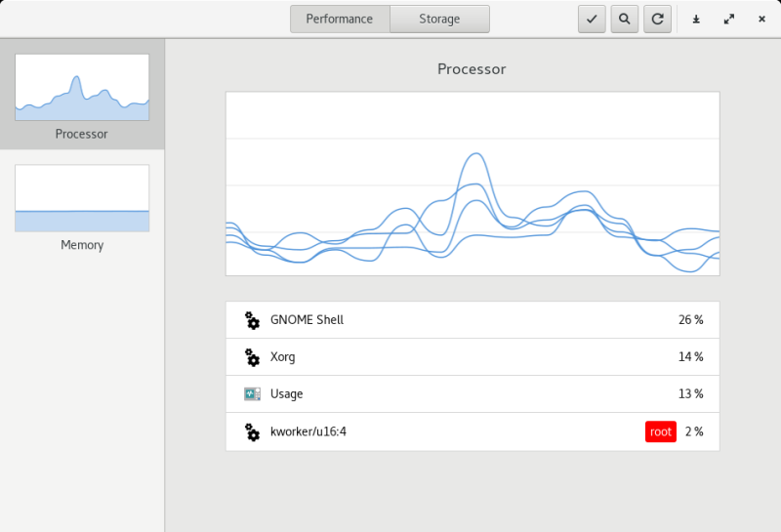Click the Usage application monitor icon

click(x=252, y=394)
